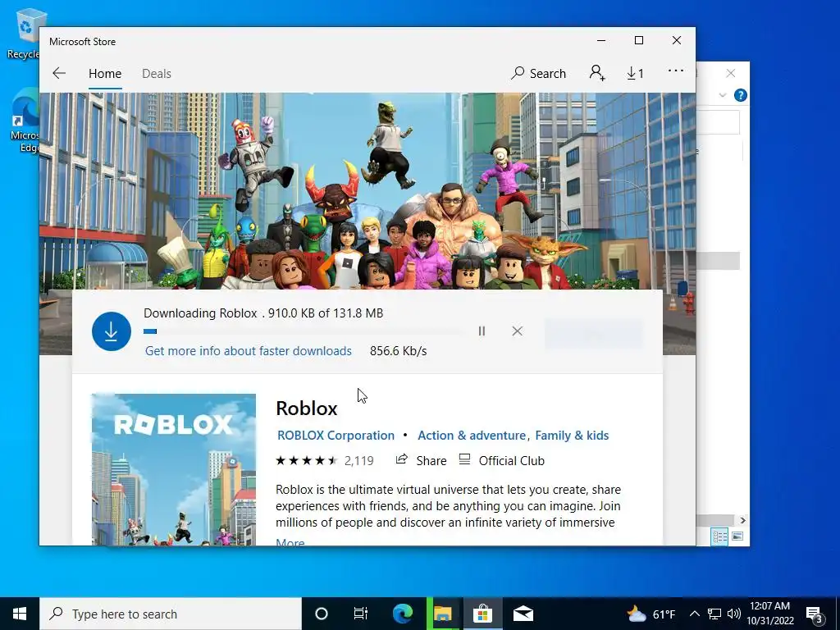Launch Edge from the taskbar
Viewport: 840px width, 630px height.
click(x=402, y=614)
